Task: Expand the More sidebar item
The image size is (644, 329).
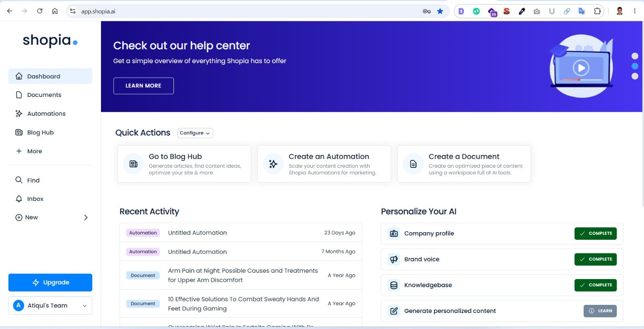Action: 50,151
